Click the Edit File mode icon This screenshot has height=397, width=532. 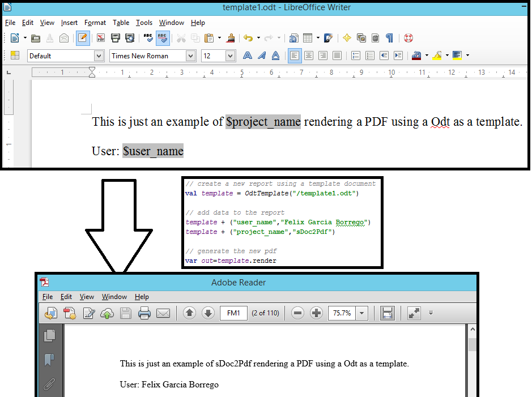point(83,38)
